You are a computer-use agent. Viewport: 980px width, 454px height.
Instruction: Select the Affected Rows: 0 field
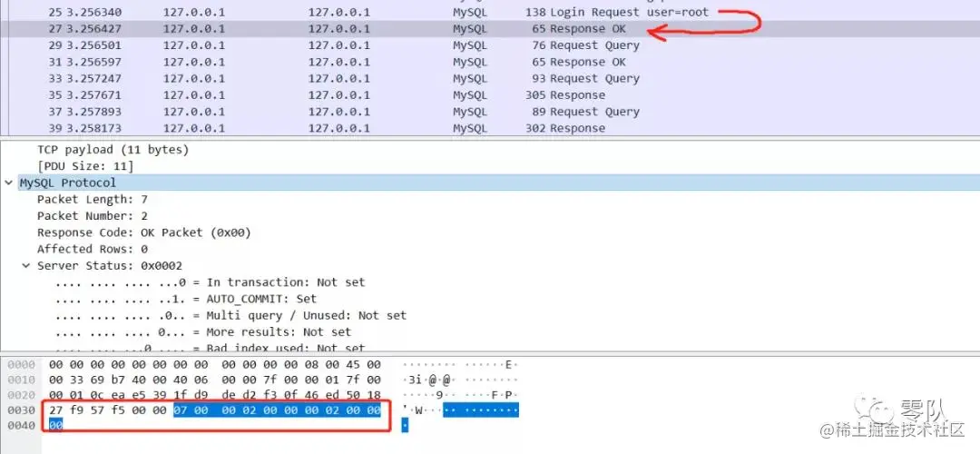[92, 249]
